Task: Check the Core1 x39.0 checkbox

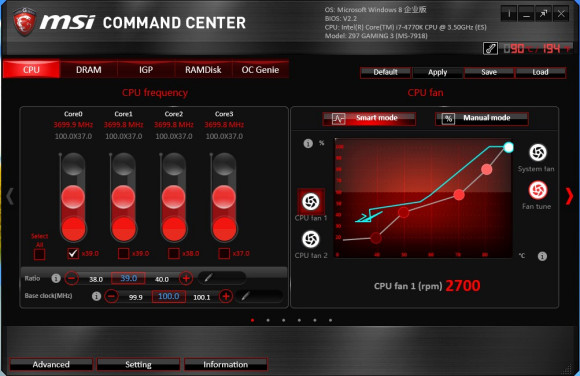Action: point(124,254)
